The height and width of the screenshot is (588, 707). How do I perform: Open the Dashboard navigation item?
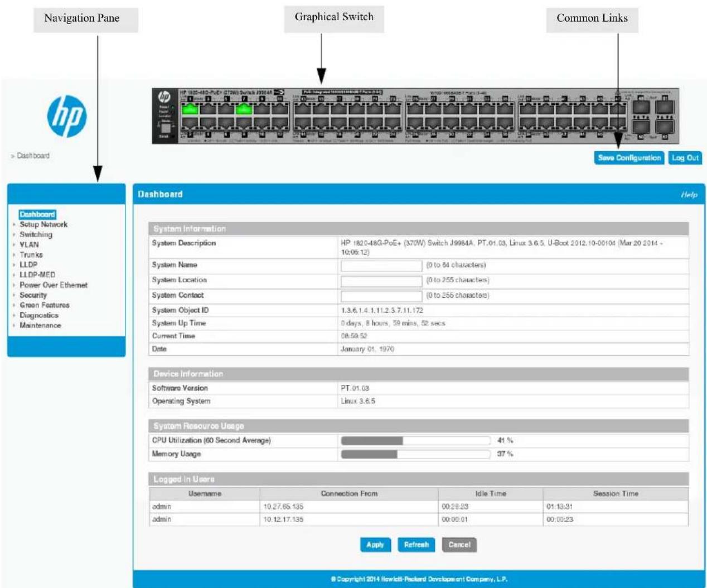[x=37, y=214]
